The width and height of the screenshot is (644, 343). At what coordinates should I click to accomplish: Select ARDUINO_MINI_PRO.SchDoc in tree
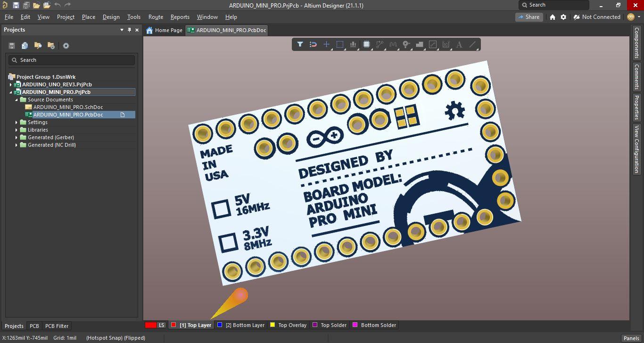(x=68, y=107)
